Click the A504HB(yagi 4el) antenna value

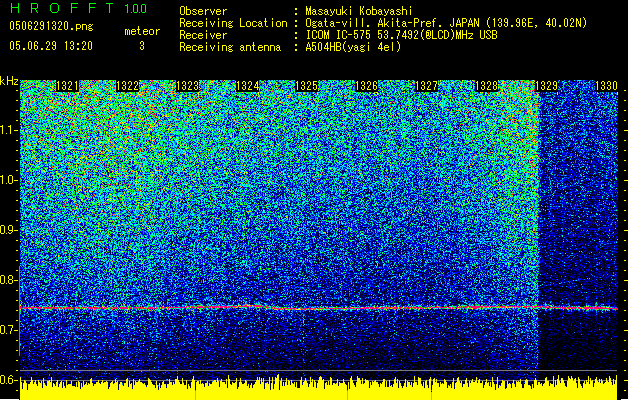pos(353,47)
